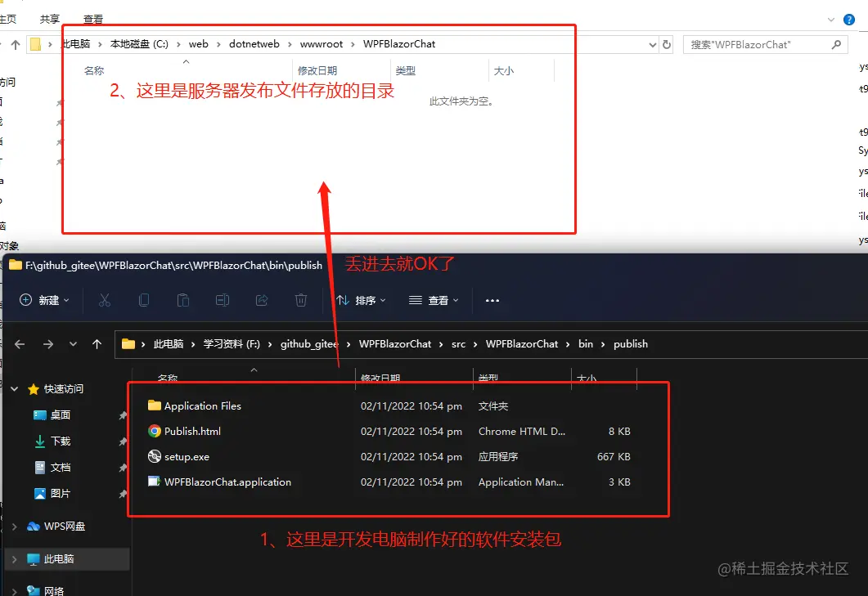Viewport: 868px width, 596px height.
Task: Open the 排序 Sort dropdown
Action: [x=361, y=300]
